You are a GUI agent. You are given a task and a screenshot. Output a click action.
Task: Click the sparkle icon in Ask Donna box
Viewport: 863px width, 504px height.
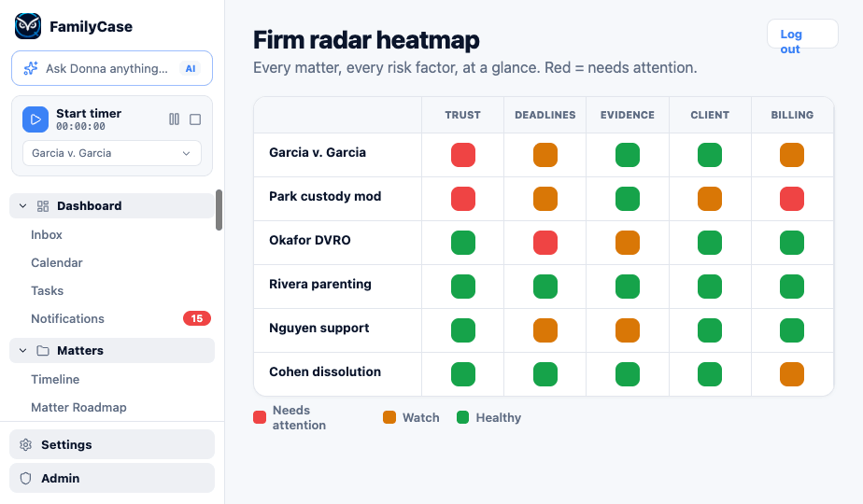(31, 68)
